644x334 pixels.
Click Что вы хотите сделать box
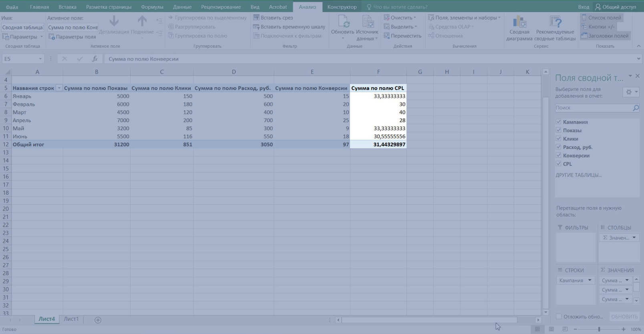click(x=400, y=7)
